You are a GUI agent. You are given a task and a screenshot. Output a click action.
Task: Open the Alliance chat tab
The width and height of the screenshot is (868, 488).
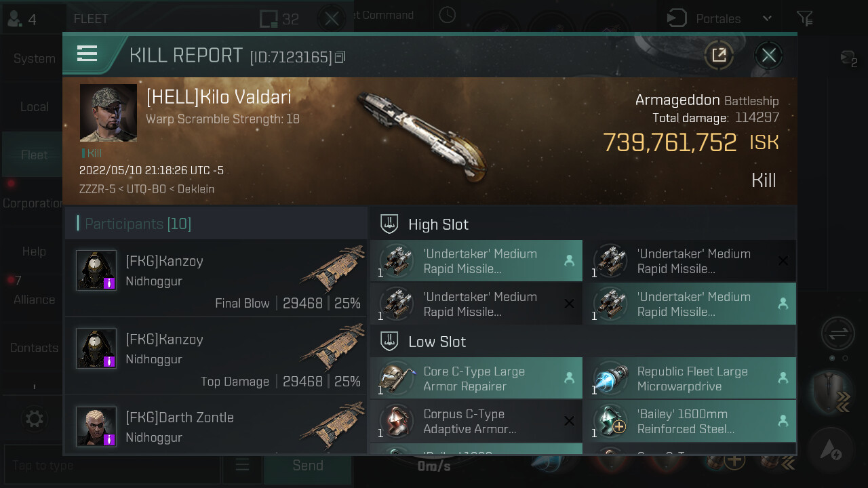click(34, 299)
